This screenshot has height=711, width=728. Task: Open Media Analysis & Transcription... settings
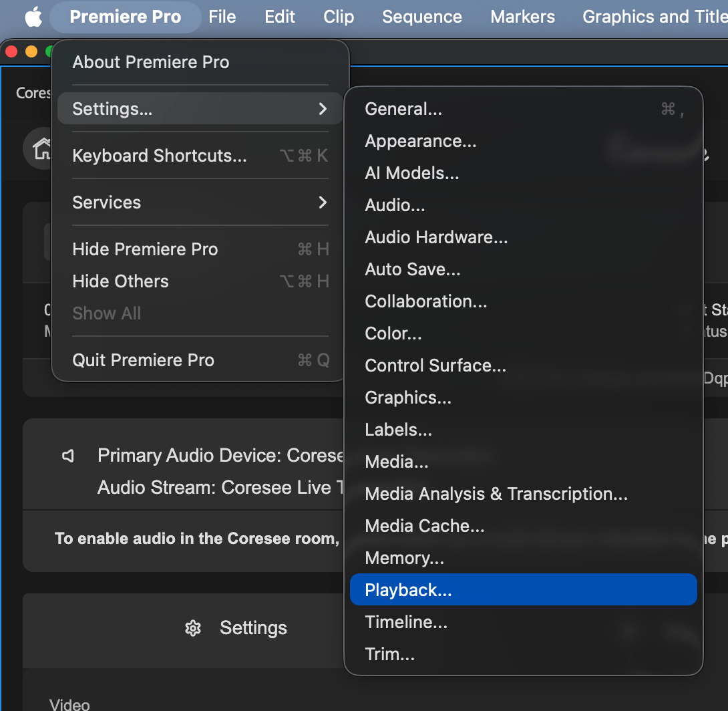[x=523, y=494]
